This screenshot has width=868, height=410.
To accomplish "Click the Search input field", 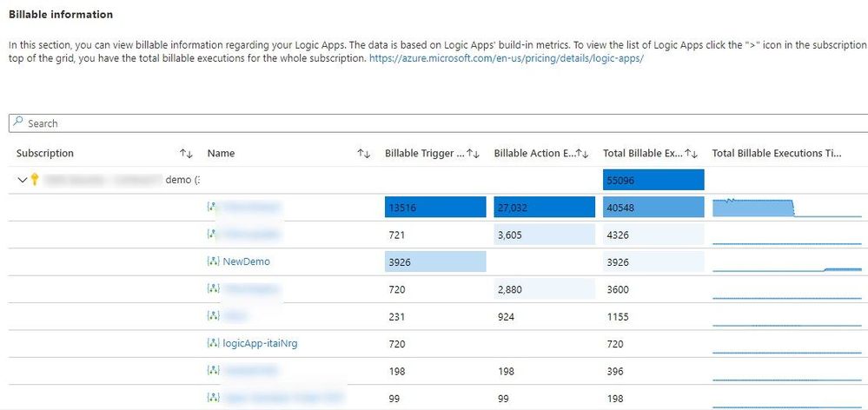I will click(x=439, y=123).
